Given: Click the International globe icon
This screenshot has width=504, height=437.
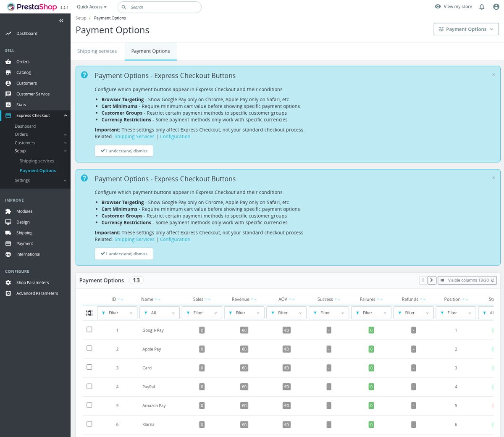Looking at the screenshot, I should coord(8,254).
